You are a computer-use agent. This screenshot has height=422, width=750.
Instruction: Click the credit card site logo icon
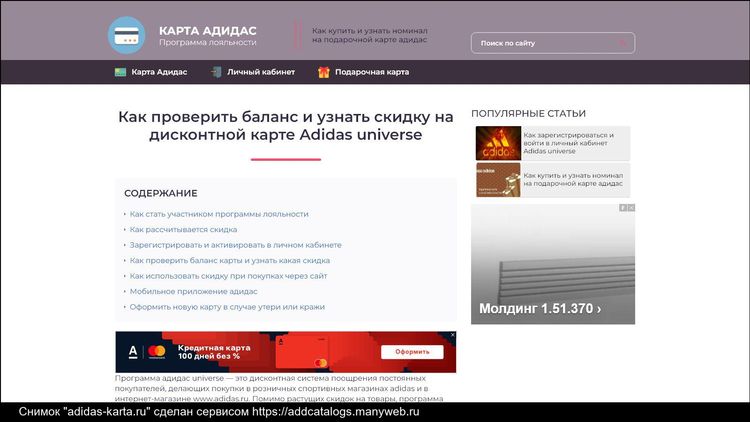click(126, 35)
